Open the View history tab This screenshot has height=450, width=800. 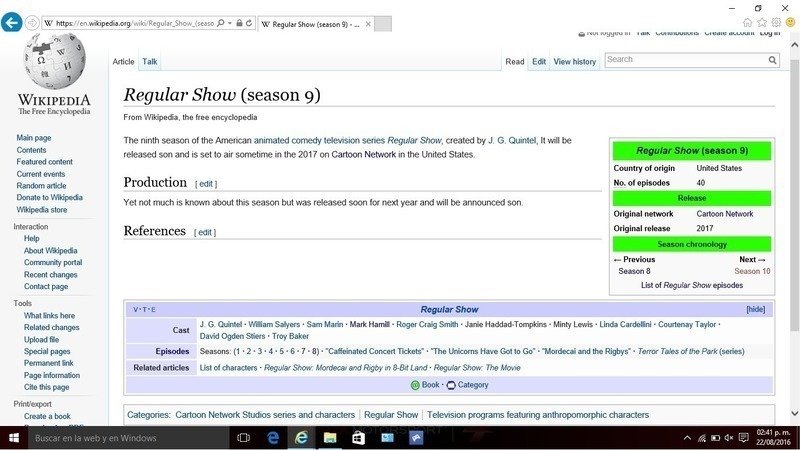[574, 62]
